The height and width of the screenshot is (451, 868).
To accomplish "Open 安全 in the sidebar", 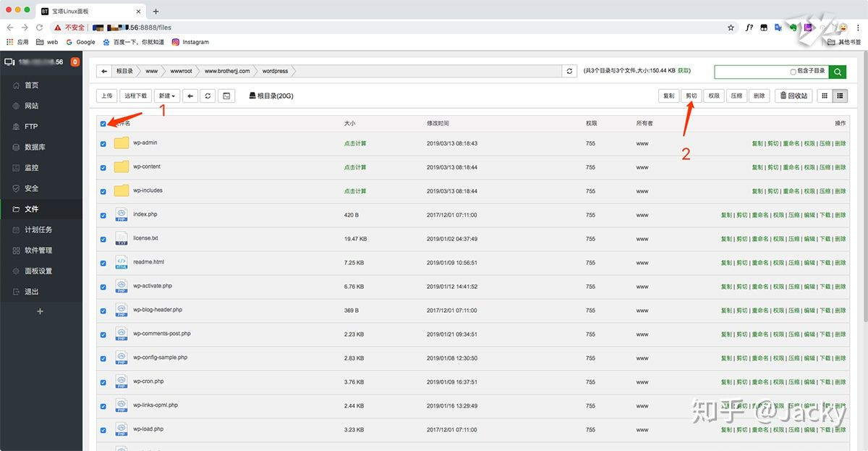I will click(x=32, y=188).
